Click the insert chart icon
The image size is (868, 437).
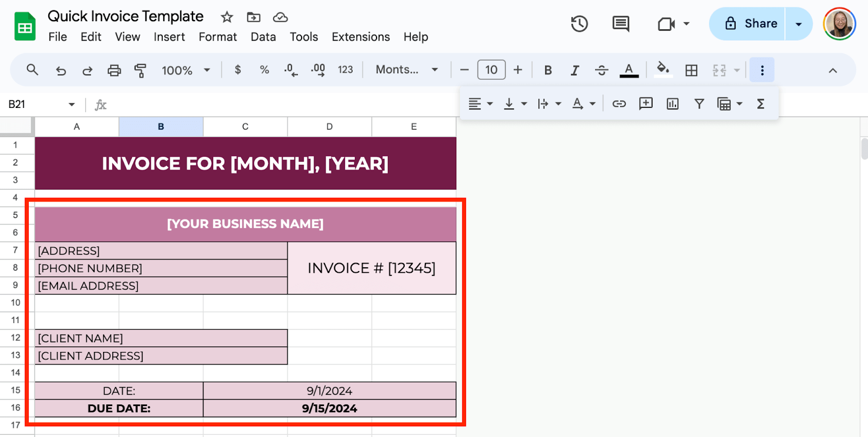(672, 104)
